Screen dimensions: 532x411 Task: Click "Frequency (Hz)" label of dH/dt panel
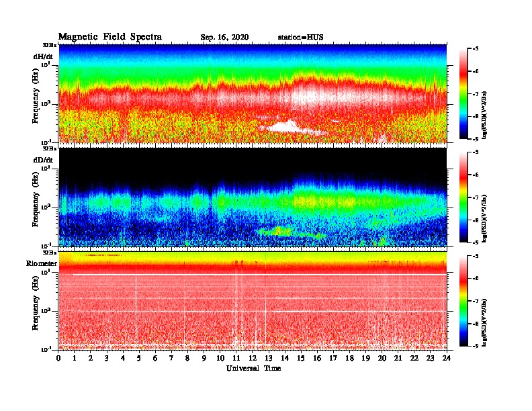point(36,96)
